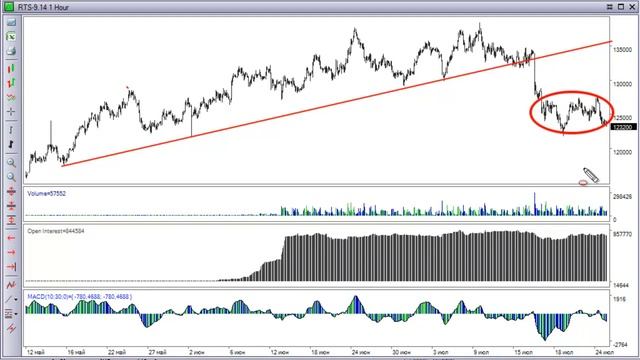Open the list settings dropdown arrow
This screenshot has height=360, width=640.
click(16, 314)
